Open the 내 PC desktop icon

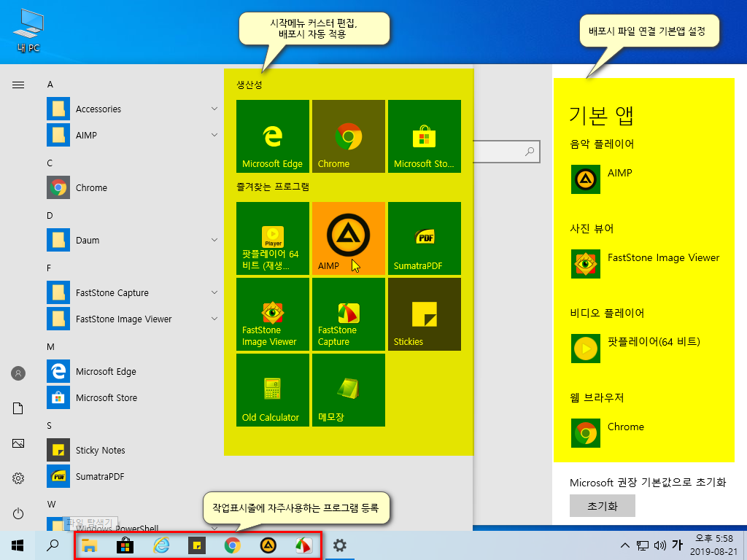(28, 30)
